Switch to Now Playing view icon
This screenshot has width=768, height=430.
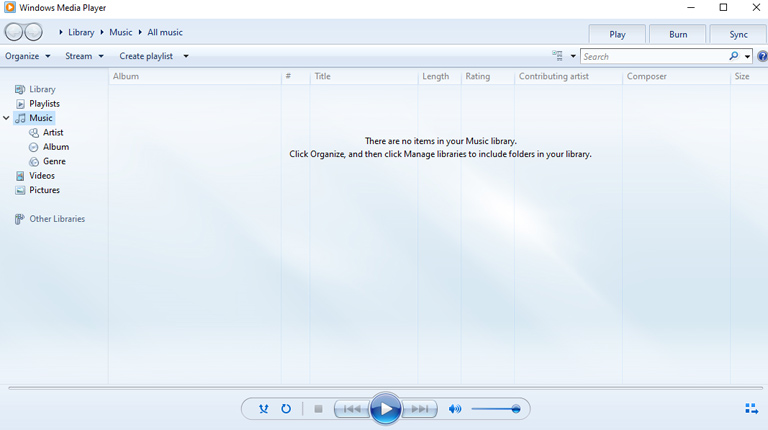pyautogui.click(x=751, y=408)
